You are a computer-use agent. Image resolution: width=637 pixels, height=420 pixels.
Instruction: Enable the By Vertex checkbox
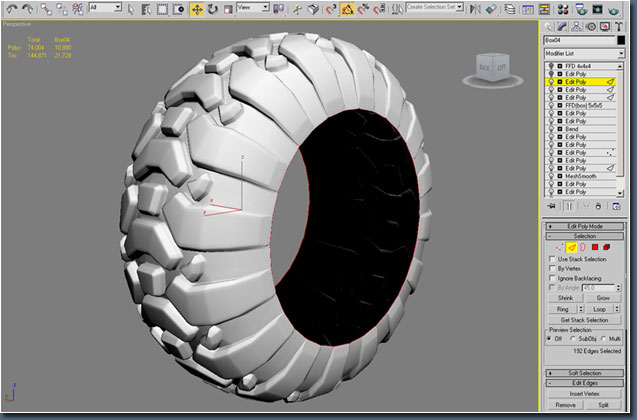(x=552, y=268)
